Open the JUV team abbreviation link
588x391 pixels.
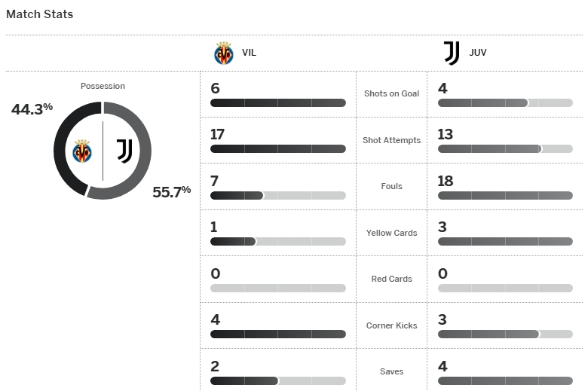478,53
